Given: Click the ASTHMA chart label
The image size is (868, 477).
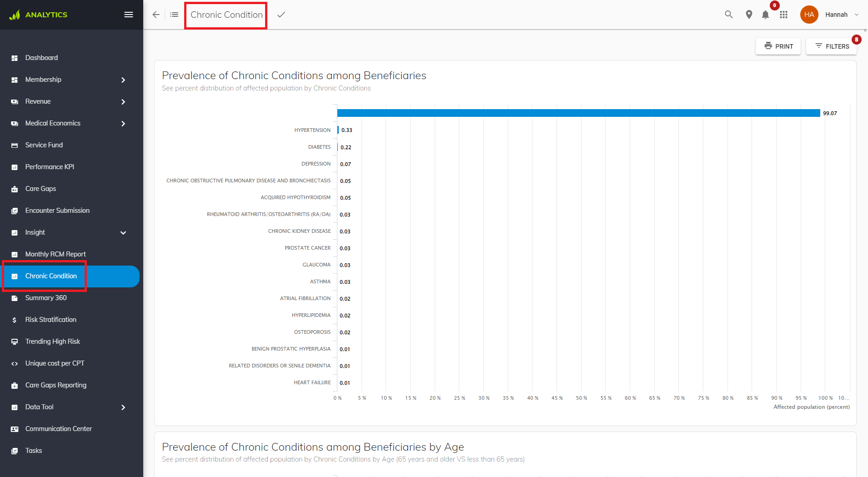Looking at the screenshot, I should click(320, 281).
